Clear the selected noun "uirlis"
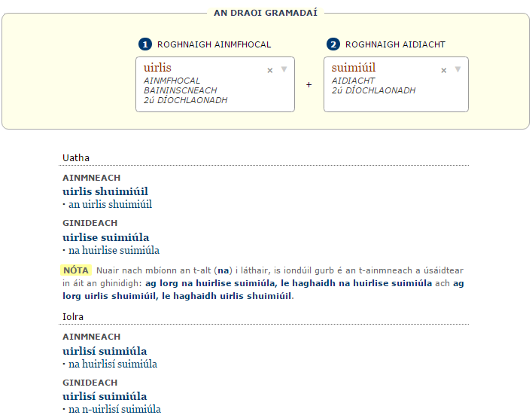This screenshot has width=532, height=418. pyautogui.click(x=270, y=70)
